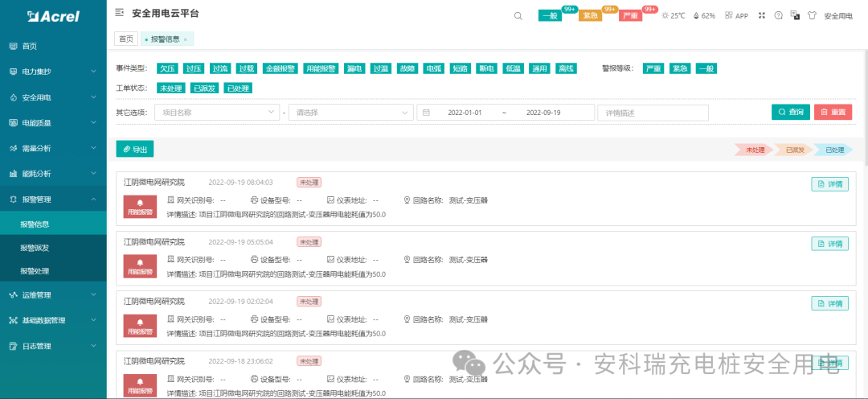
Task: Collapse the sidebar with the hamburger icon
Action: pos(119,13)
